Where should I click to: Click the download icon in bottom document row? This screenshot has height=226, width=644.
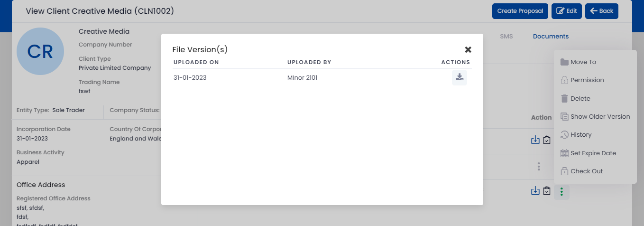[535, 191]
